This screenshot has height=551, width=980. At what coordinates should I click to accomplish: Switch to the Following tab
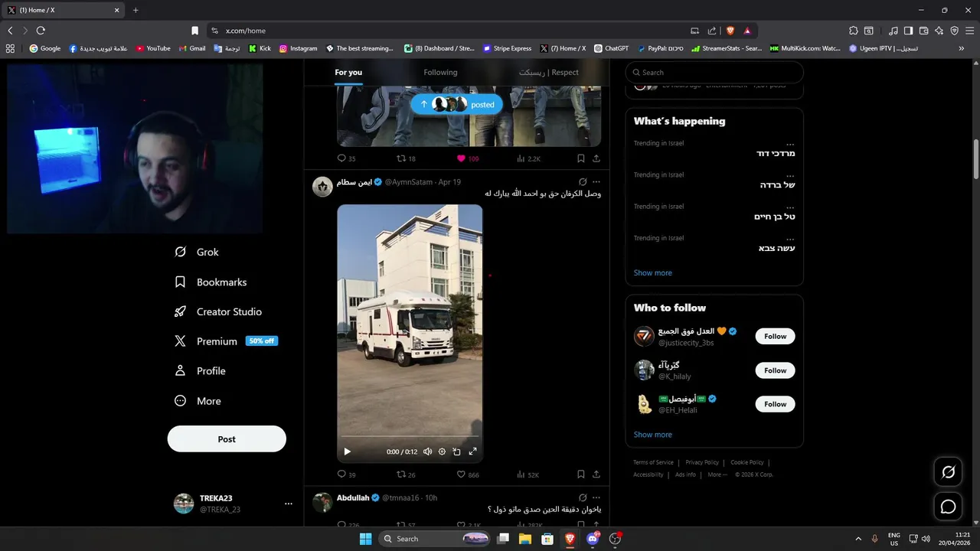coord(440,73)
